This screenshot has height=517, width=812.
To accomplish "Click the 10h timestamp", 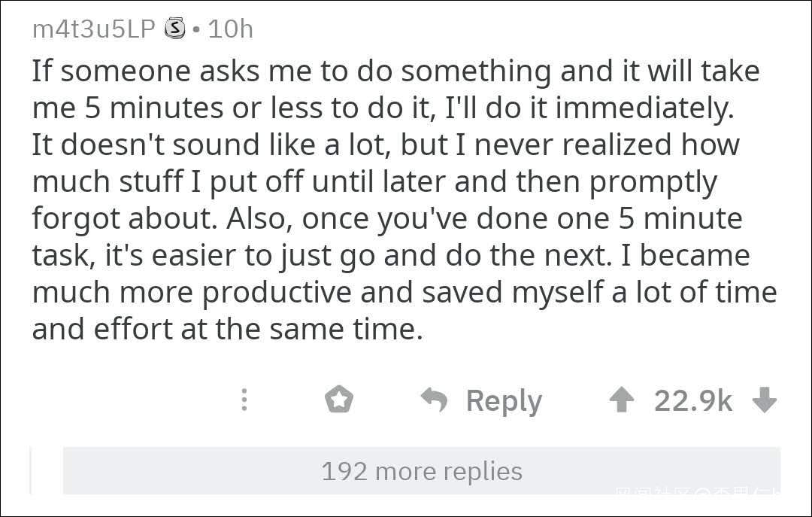I will pos(230,29).
